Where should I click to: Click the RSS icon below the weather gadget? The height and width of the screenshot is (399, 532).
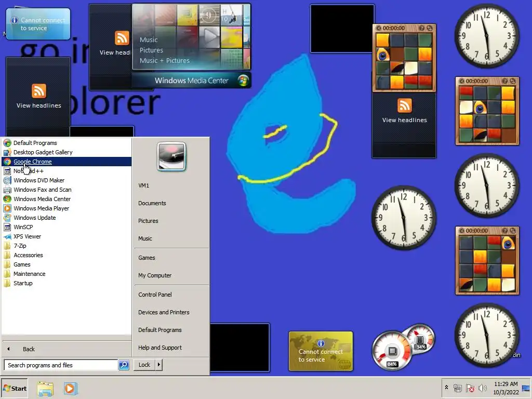38,91
